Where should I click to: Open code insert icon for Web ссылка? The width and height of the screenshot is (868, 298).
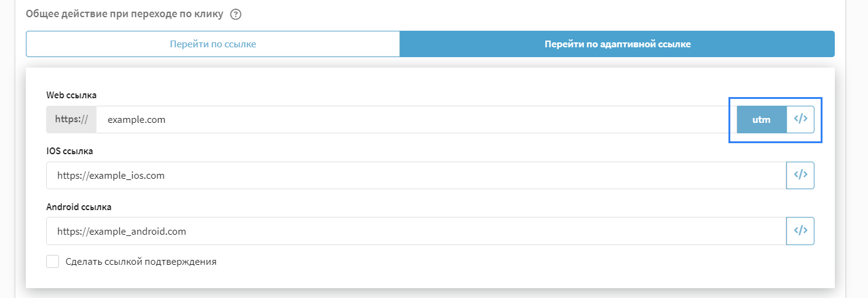800,119
